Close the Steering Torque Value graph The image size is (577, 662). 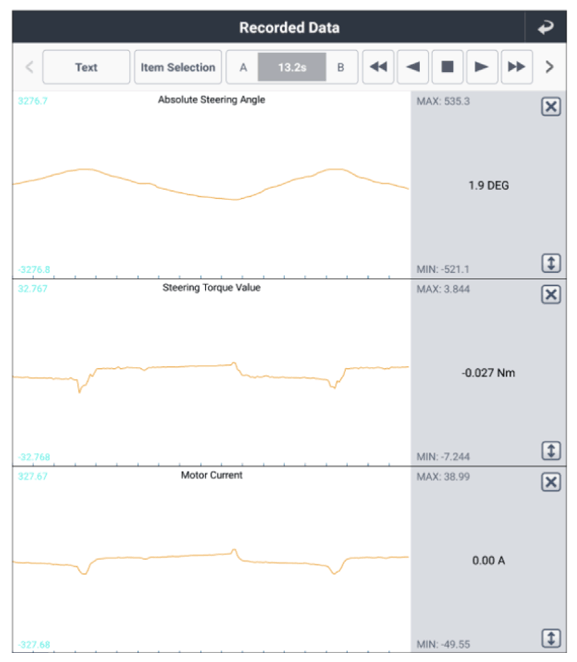551,294
